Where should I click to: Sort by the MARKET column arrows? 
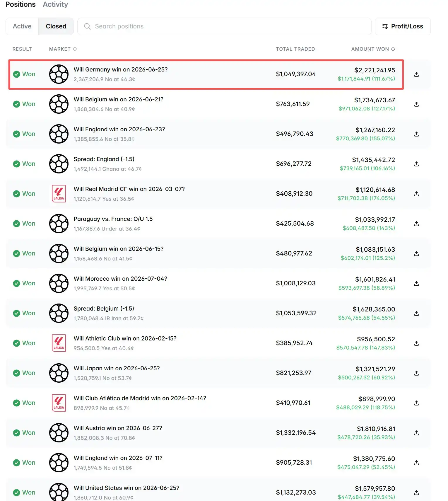[x=75, y=49]
